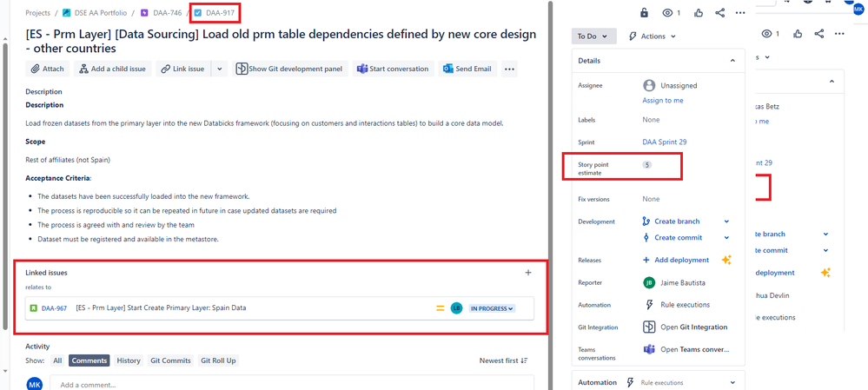
Task: Send Email via Outlook button
Action: (467, 69)
